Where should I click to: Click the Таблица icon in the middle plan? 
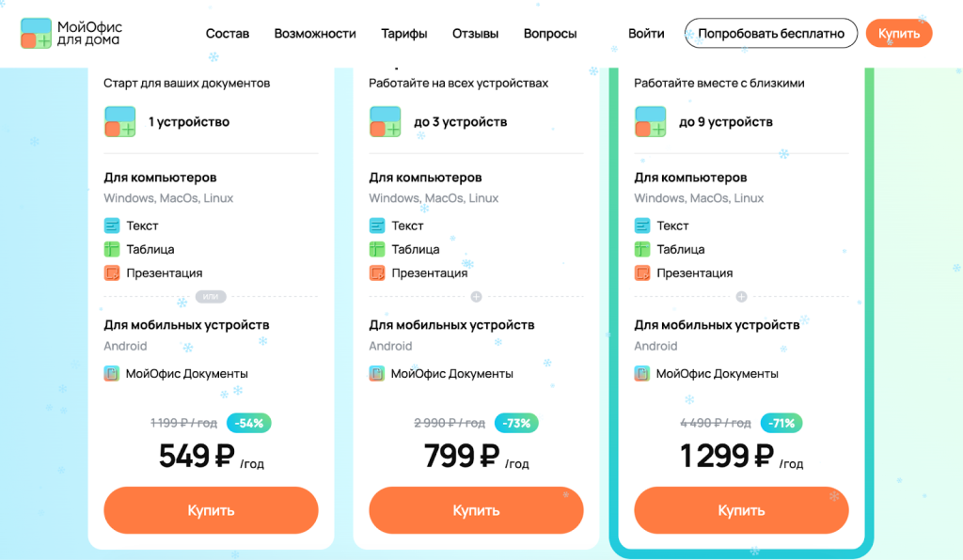379,249
